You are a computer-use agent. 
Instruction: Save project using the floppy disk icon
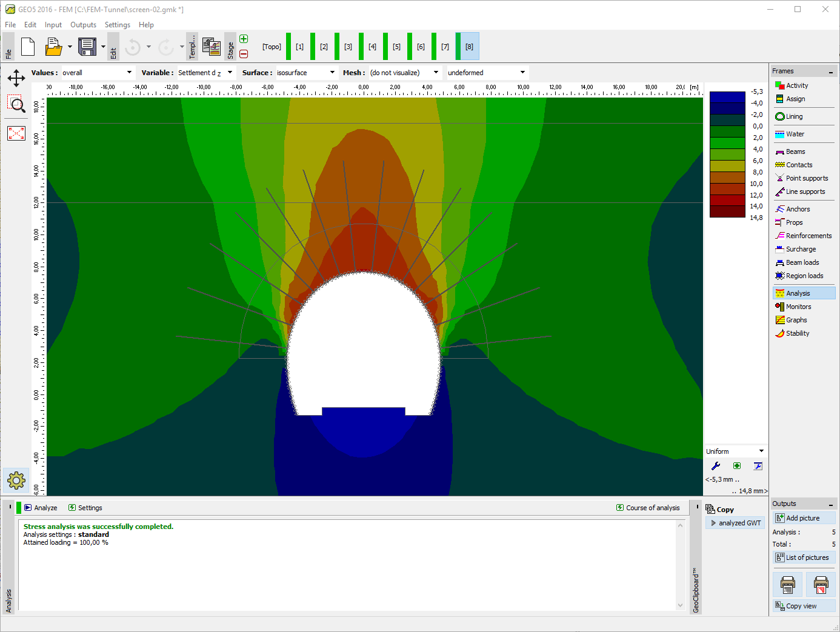pos(87,47)
